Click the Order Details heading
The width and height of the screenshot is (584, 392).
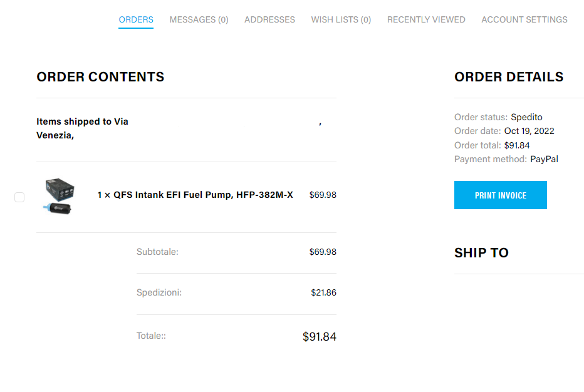pyautogui.click(x=508, y=77)
